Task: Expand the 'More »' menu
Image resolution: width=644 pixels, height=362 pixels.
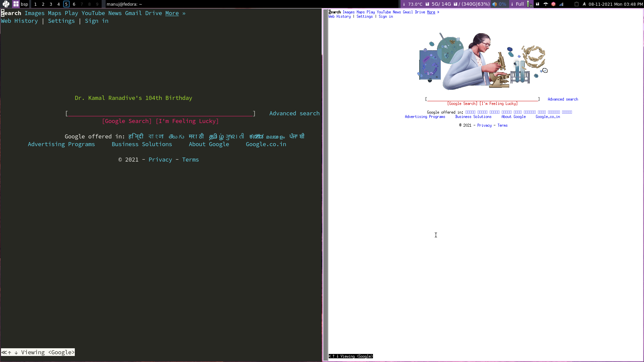Action: click(x=172, y=13)
